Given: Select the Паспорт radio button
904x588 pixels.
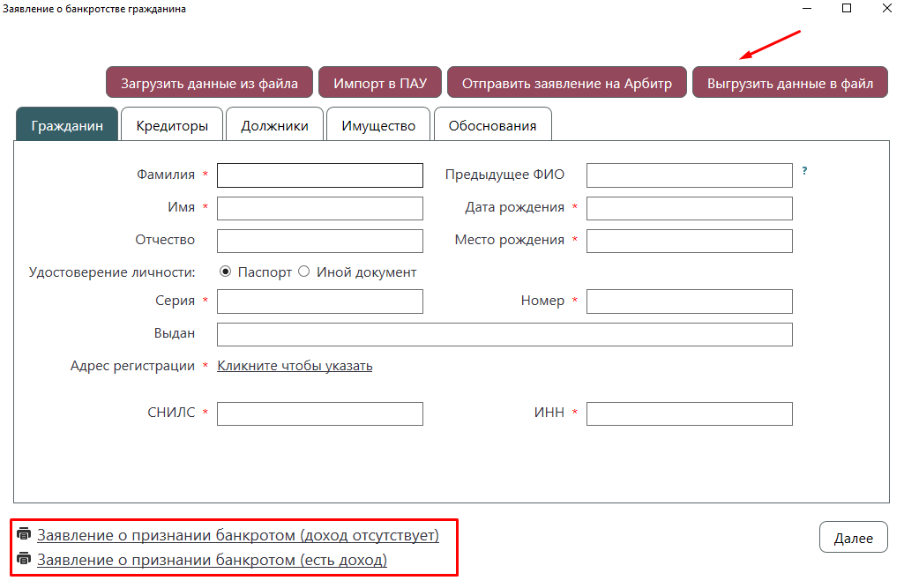Looking at the screenshot, I should [226, 272].
